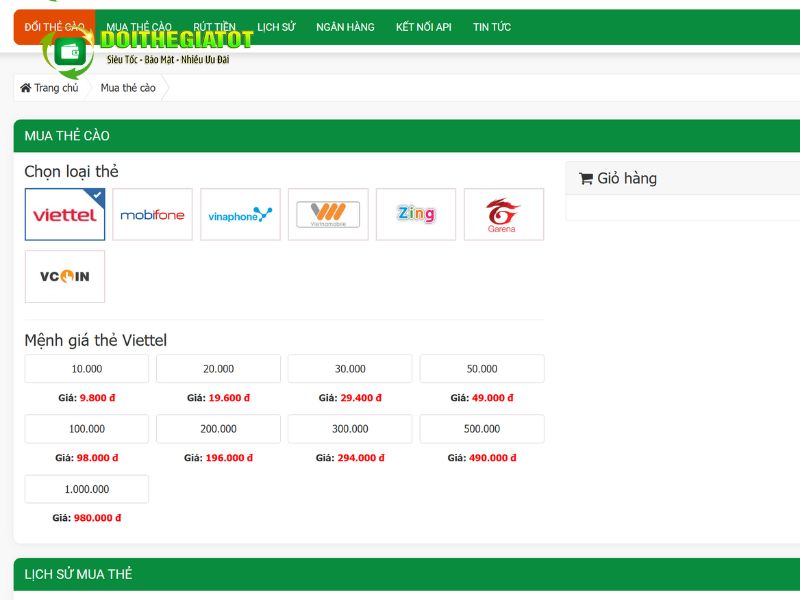Open the MUA THẺ CÀO menu

139,27
